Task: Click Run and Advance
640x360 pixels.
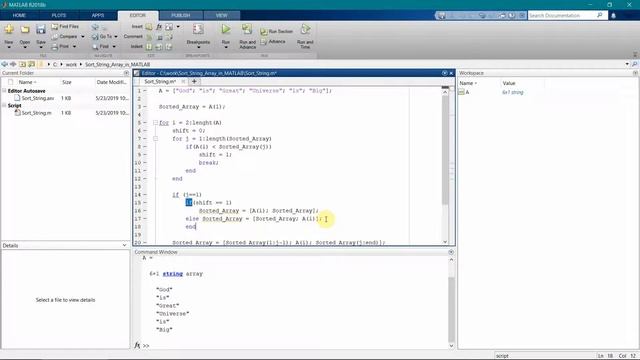Action: pyautogui.click(x=247, y=36)
